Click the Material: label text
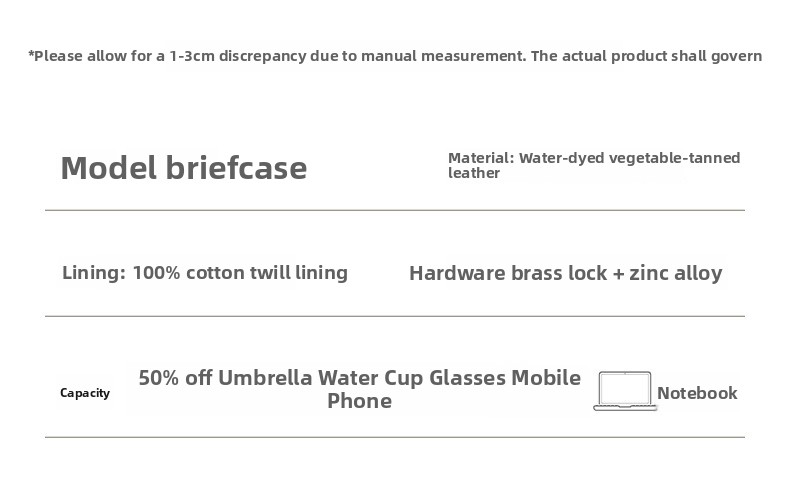Screen dimensions: 790x478 pyautogui.click(x=481, y=158)
